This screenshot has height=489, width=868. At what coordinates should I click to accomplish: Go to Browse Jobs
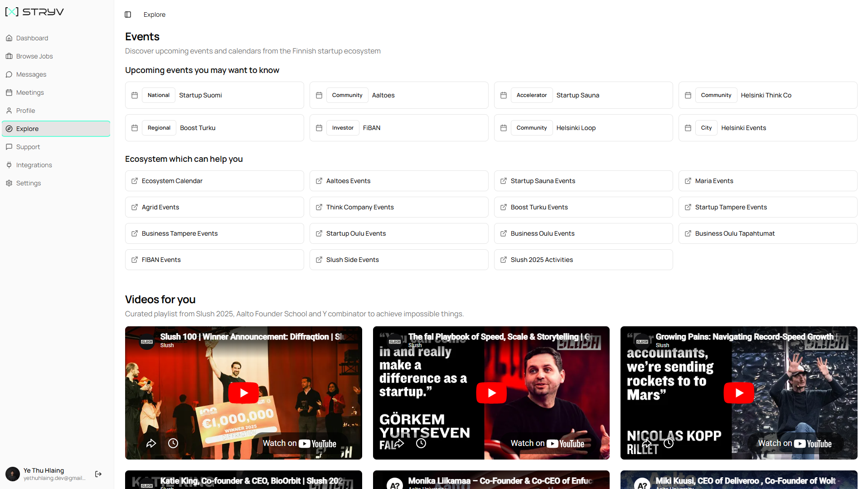click(56, 56)
